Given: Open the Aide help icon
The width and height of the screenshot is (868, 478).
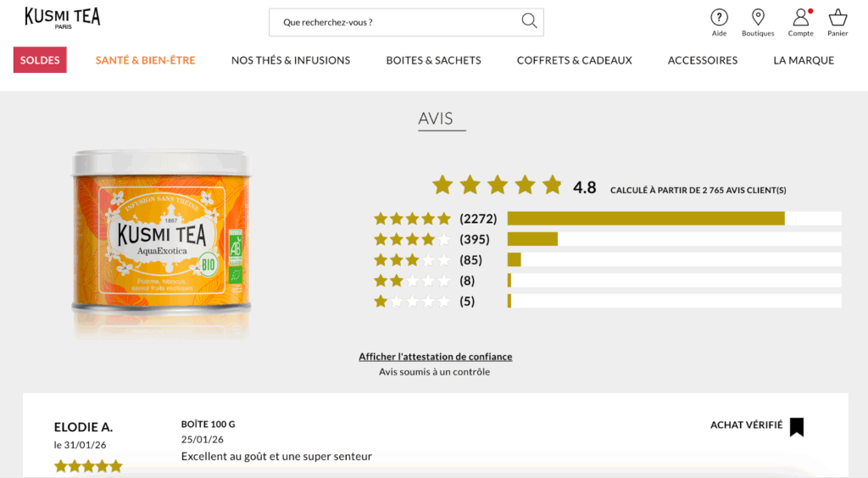Looking at the screenshot, I should pos(719,18).
